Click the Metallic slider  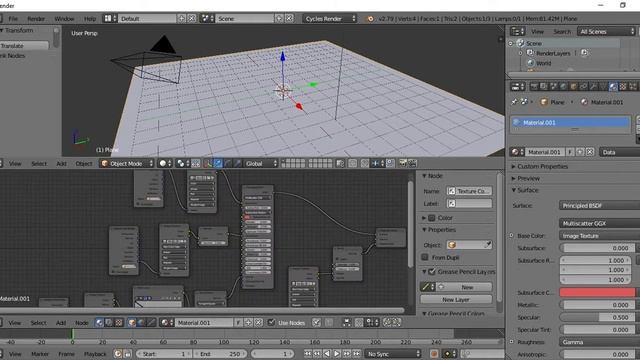tap(598, 305)
